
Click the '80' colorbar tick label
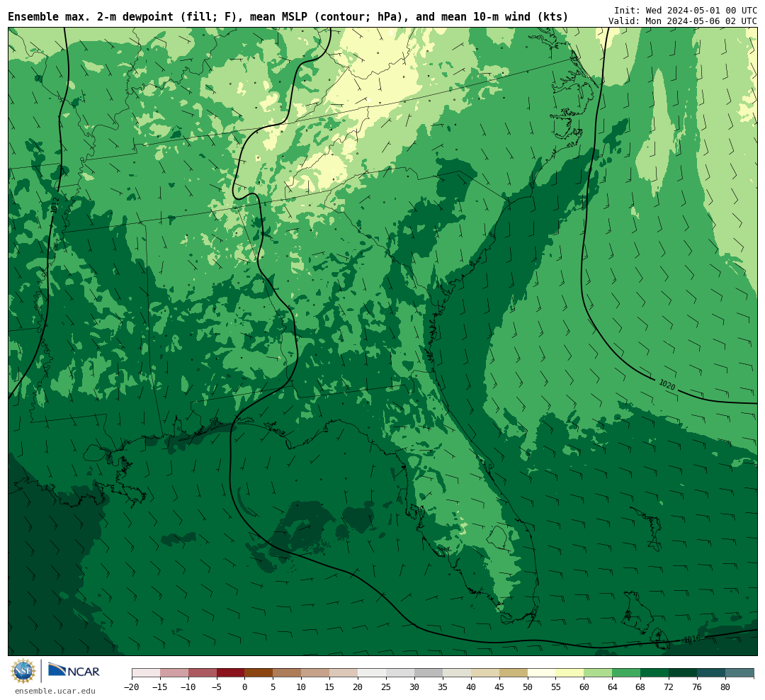click(x=726, y=687)
